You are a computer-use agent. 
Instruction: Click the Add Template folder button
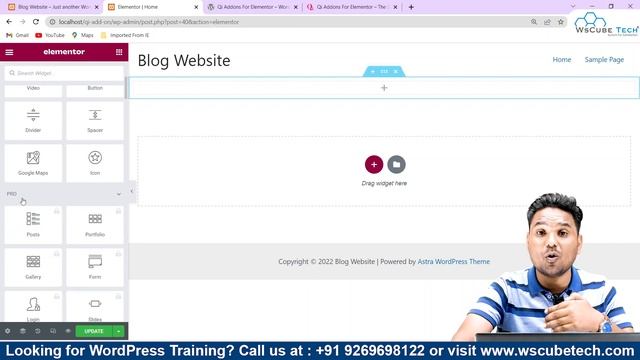(x=396, y=164)
